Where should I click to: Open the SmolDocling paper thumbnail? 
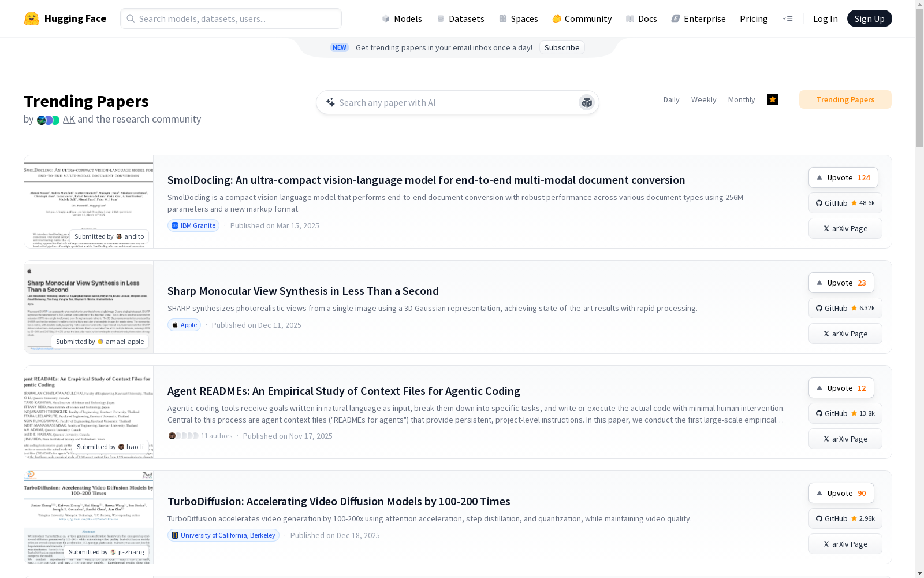pos(89,202)
